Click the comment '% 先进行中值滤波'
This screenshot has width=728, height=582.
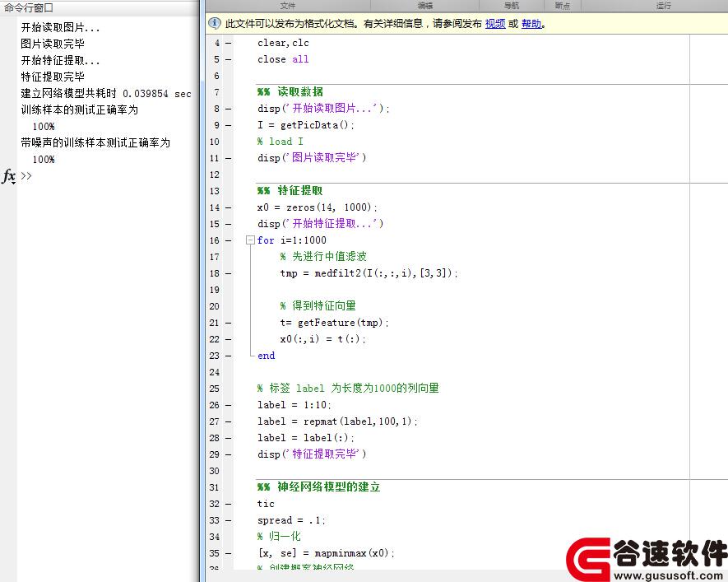tap(323, 257)
